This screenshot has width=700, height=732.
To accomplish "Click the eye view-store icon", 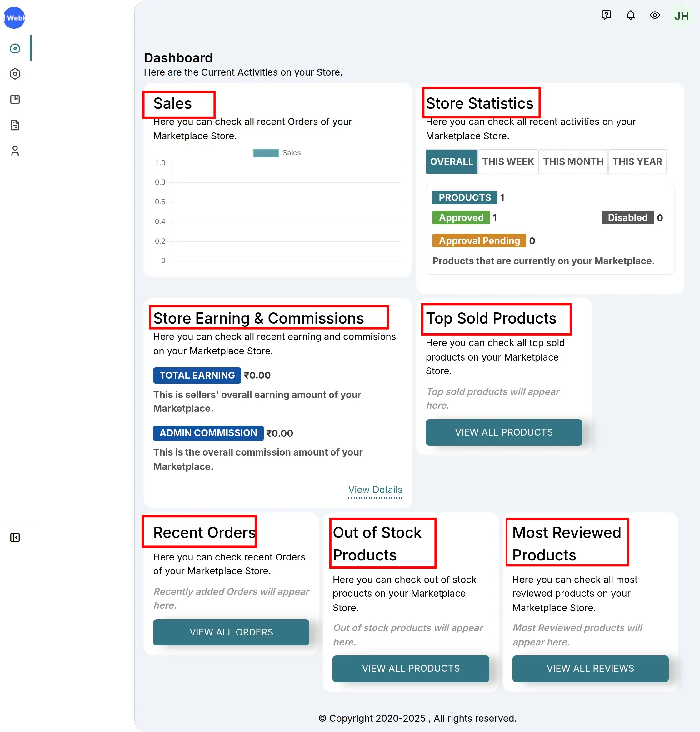I will click(x=655, y=15).
